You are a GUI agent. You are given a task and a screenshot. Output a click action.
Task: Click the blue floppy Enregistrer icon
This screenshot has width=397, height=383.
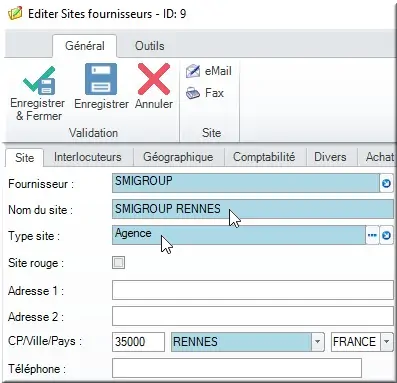[101, 79]
